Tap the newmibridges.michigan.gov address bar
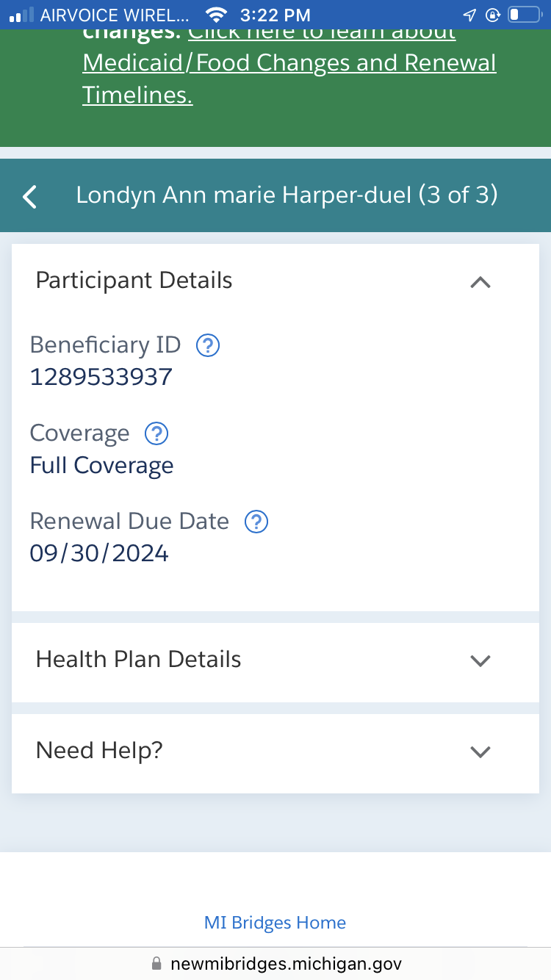The height and width of the screenshot is (980, 551). point(275,963)
